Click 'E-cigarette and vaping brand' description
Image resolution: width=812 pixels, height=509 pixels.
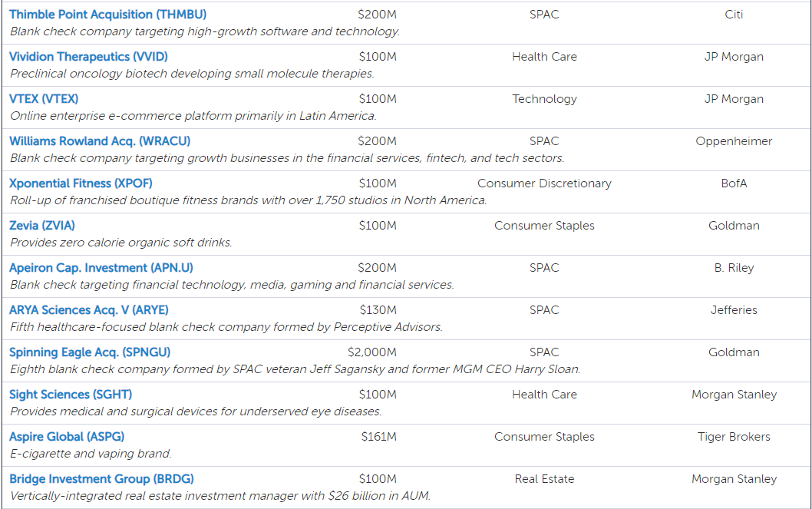point(91,453)
